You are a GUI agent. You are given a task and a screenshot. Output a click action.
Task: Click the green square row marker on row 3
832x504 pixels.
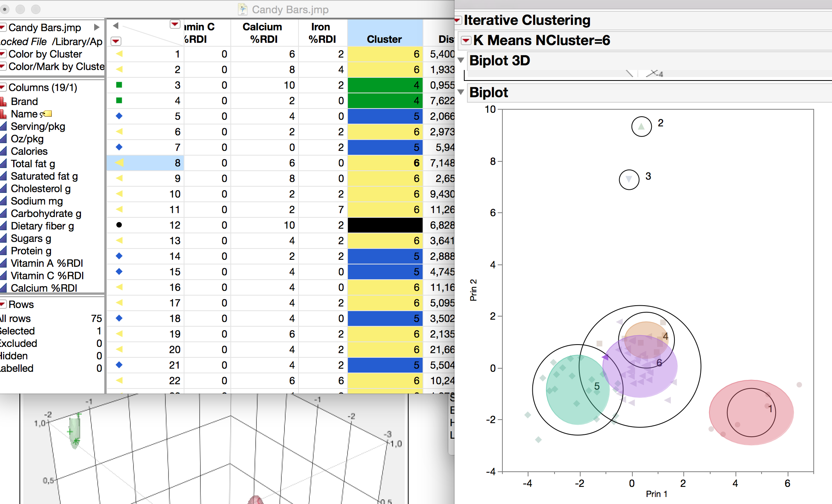click(119, 85)
